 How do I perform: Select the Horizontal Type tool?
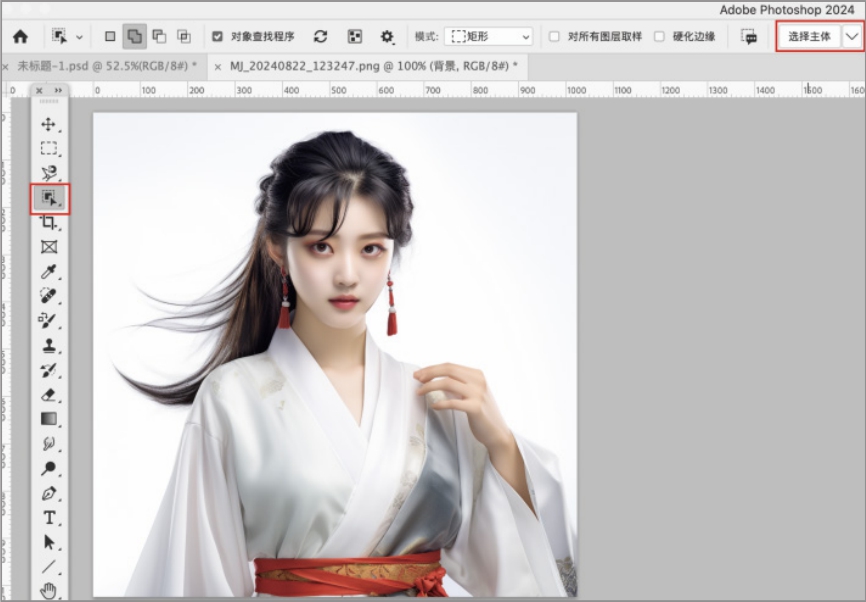point(48,518)
